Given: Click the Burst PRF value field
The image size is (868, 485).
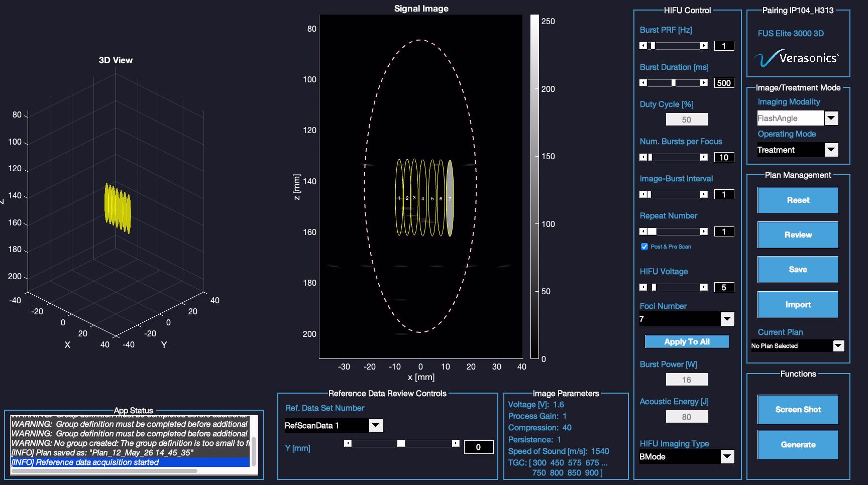Looking at the screenshot, I should (x=724, y=46).
